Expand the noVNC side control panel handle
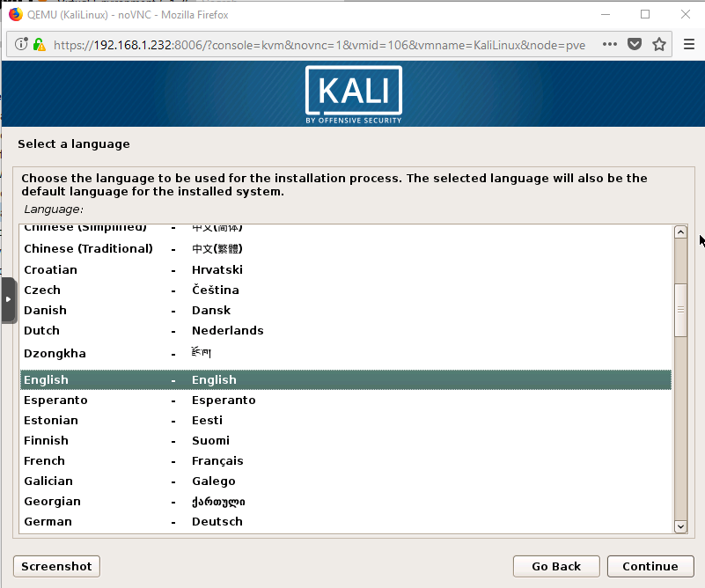This screenshot has height=588, width=705. pos(8,299)
